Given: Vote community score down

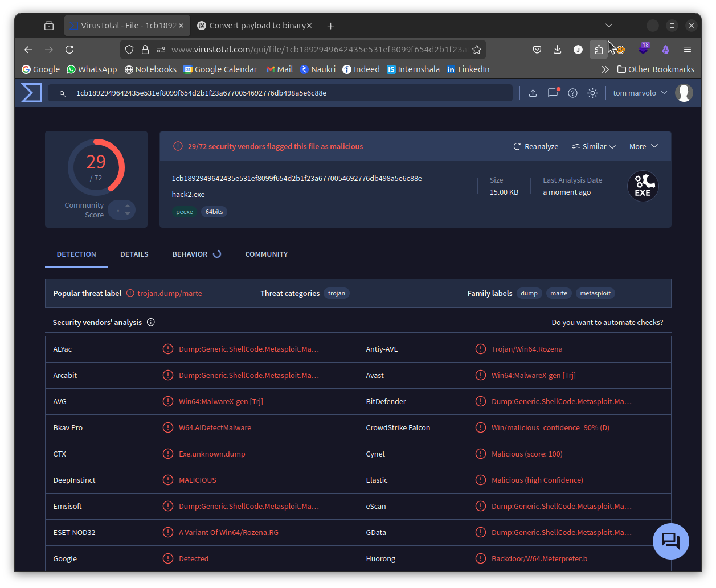Looking at the screenshot, I should 128,214.
